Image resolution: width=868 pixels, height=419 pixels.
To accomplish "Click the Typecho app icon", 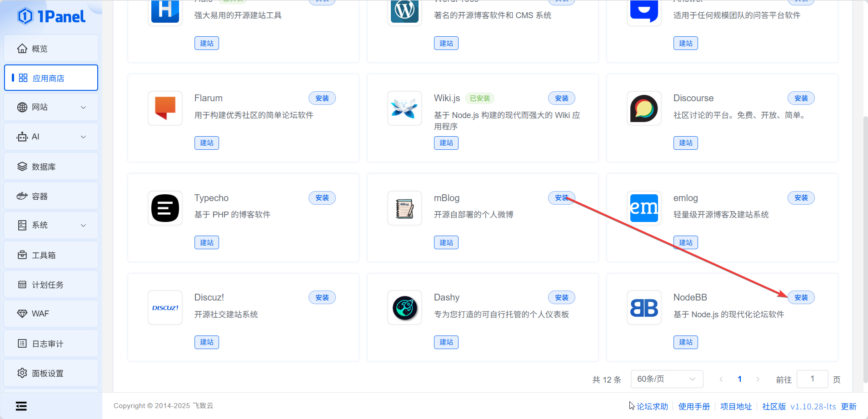I will click(x=165, y=208).
